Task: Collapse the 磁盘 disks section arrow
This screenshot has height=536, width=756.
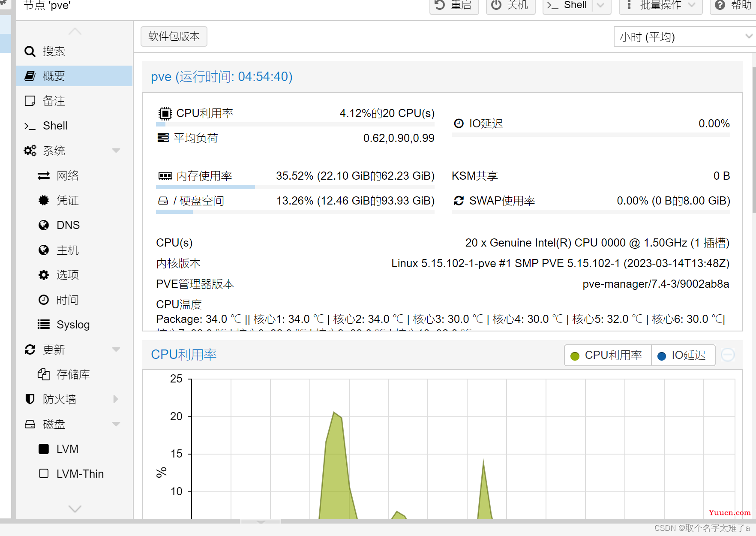Action: tap(116, 424)
